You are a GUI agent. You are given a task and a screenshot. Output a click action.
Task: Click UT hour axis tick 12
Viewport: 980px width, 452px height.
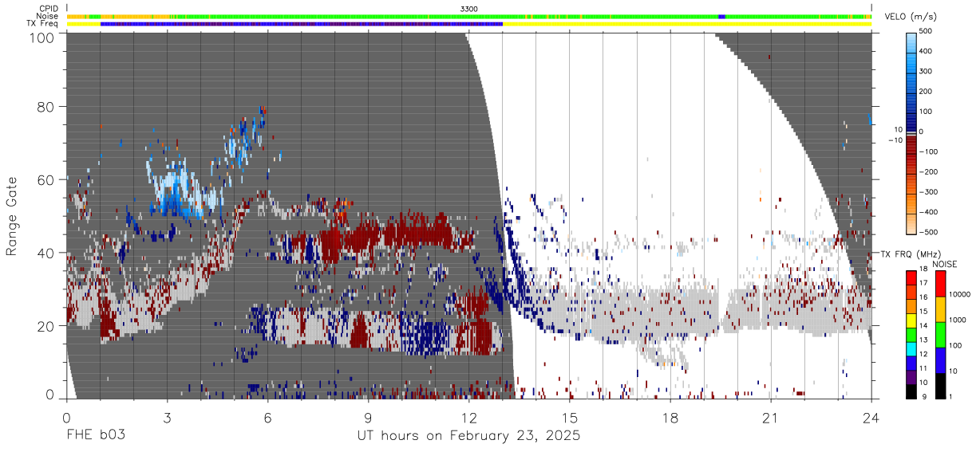(x=469, y=419)
